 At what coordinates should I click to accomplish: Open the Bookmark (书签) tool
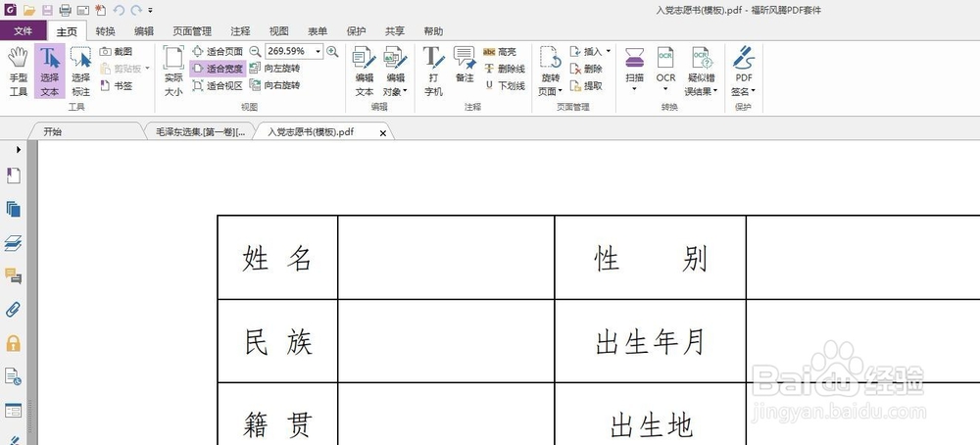[x=117, y=85]
